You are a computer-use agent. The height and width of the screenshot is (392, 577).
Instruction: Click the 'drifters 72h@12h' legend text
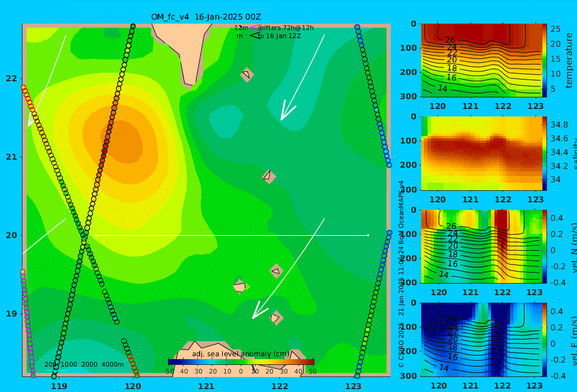click(x=286, y=28)
